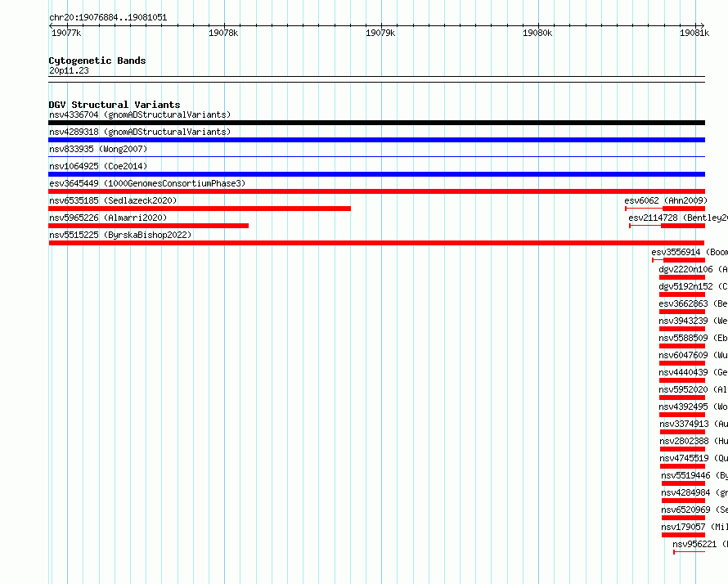Open nsv6535185 Sedlazeck2020 variant label
The image size is (728, 584).
[x=113, y=200]
